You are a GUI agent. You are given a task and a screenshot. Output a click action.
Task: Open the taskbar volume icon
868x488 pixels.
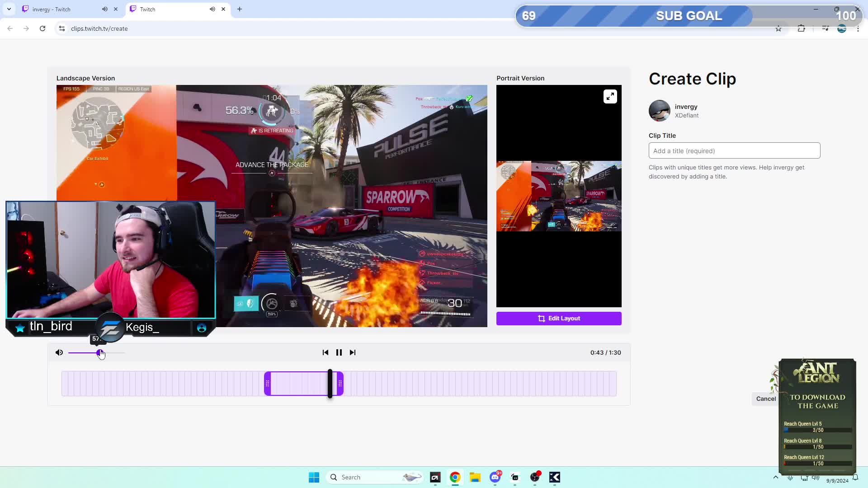point(816,477)
